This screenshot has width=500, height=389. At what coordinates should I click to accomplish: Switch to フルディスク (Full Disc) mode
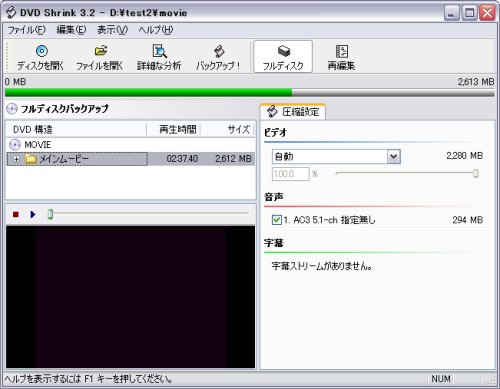283,57
